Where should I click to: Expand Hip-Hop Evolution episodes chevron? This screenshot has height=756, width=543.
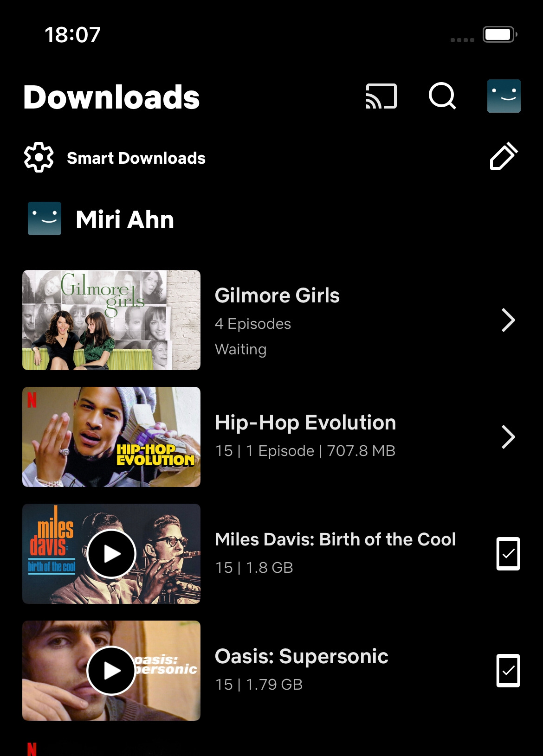(508, 437)
